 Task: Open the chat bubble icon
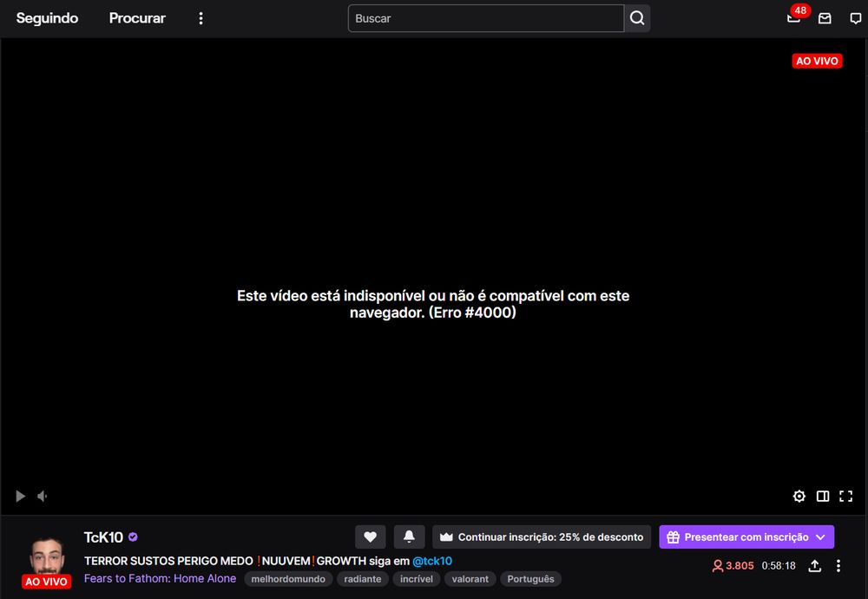point(855,18)
